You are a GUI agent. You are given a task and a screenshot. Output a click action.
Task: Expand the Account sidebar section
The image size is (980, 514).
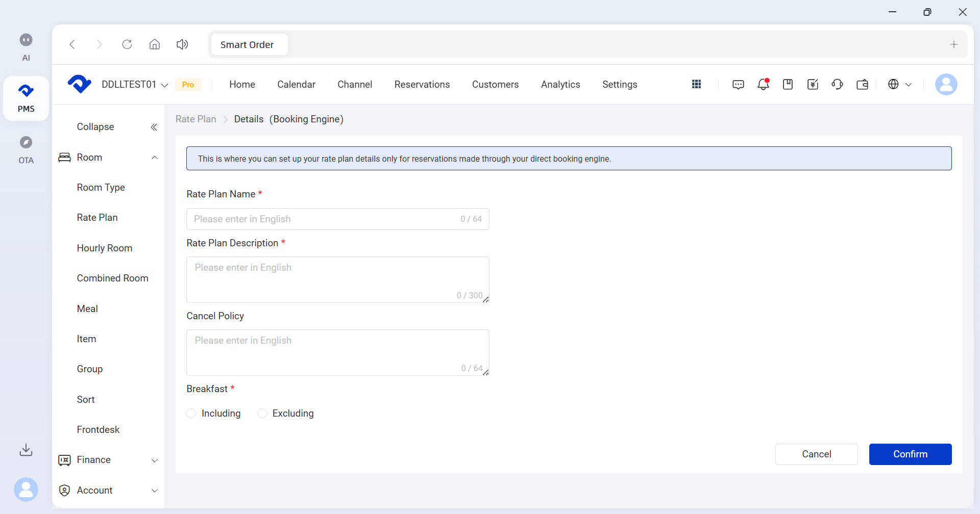click(155, 491)
